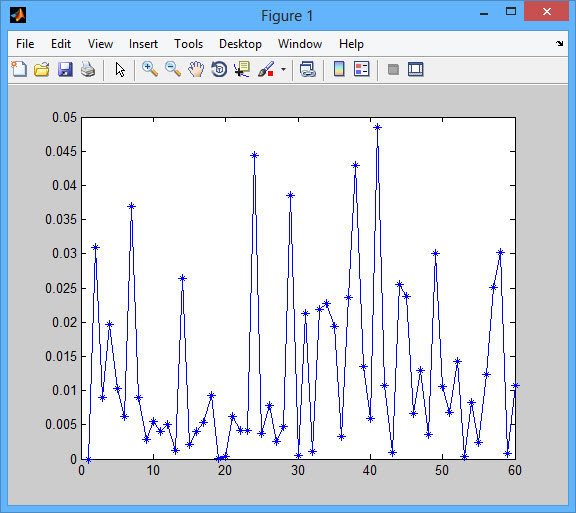Open the Insert menu
Screen dimensions: 576x513
tap(143, 44)
